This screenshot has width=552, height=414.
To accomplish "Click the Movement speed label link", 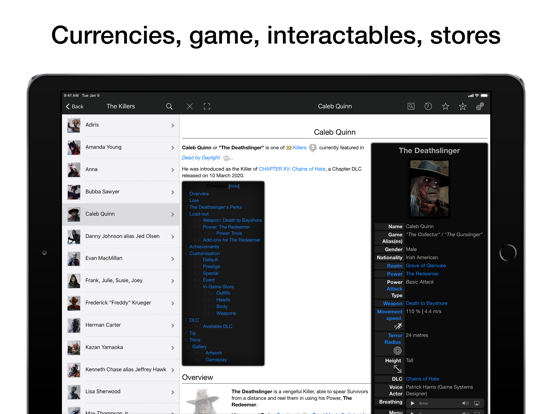I will click(390, 315).
